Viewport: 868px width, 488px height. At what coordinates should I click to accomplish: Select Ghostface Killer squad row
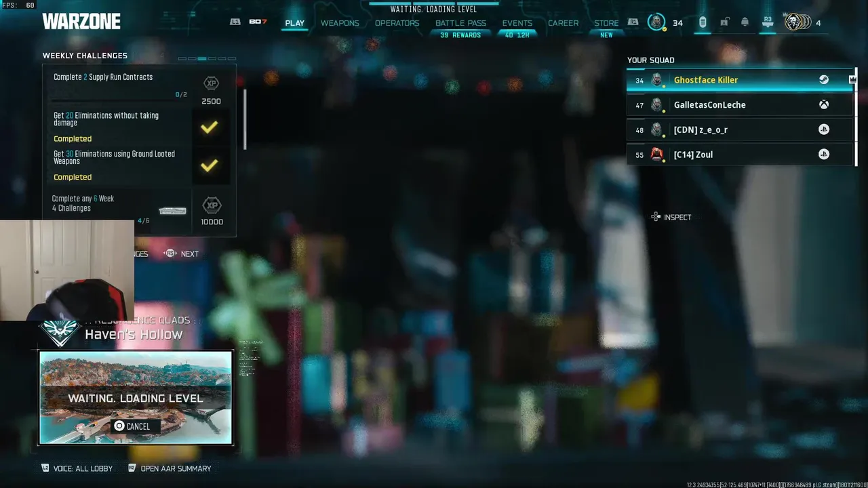coord(741,80)
